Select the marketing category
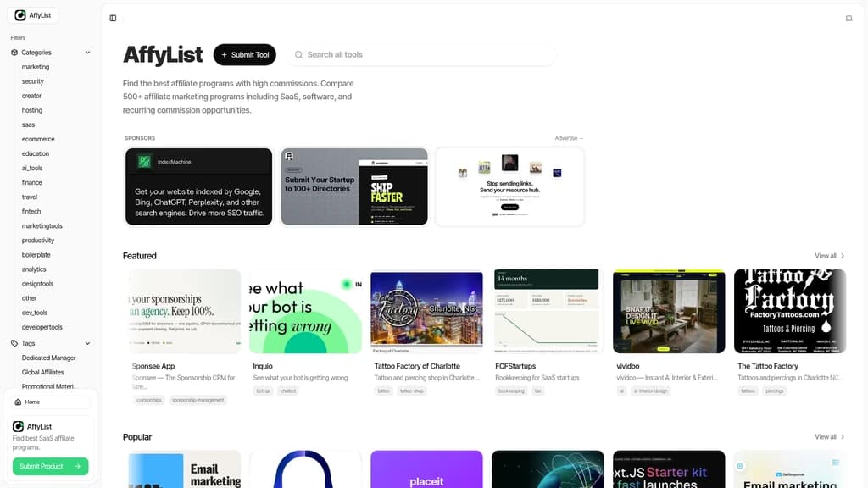 pyautogui.click(x=36, y=67)
